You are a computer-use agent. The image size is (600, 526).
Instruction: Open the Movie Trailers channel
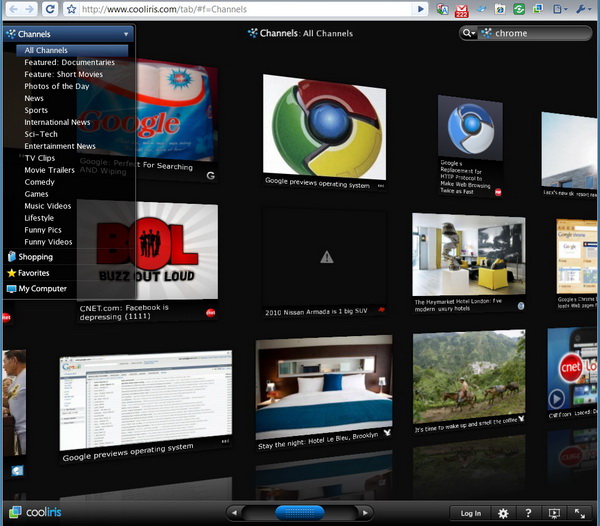click(x=49, y=170)
